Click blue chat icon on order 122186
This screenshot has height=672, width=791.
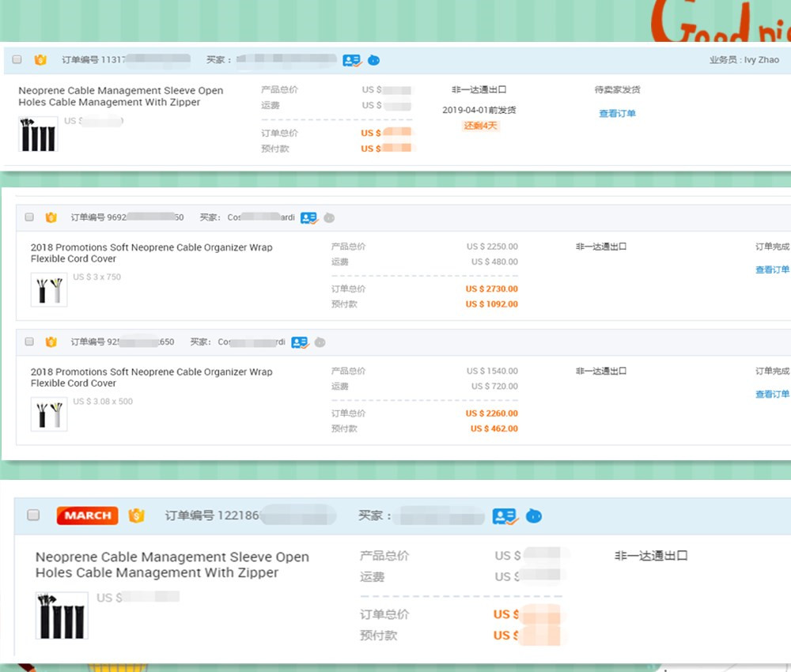point(534,516)
